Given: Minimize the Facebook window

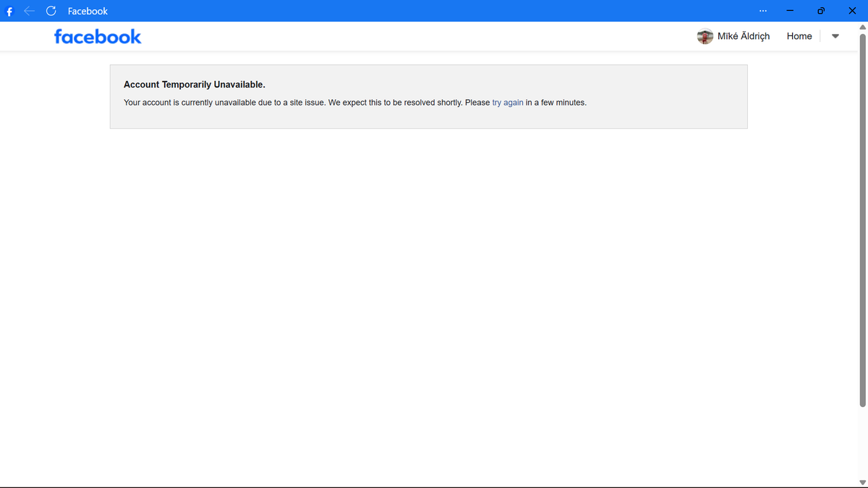Looking at the screenshot, I should (x=790, y=11).
